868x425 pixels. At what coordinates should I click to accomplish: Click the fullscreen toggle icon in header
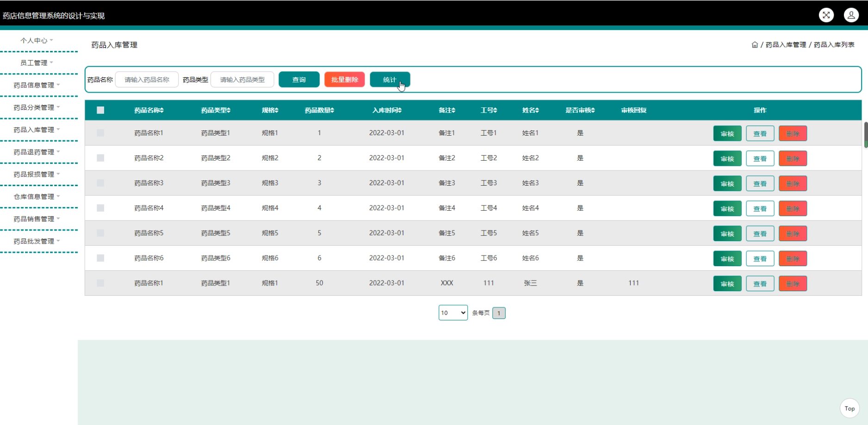coord(826,15)
